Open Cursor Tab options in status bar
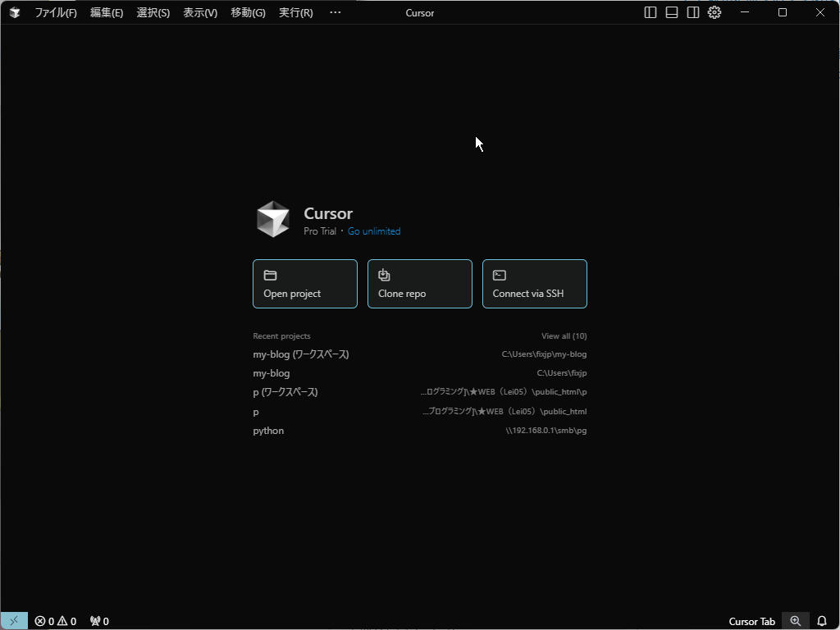 [751, 621]
